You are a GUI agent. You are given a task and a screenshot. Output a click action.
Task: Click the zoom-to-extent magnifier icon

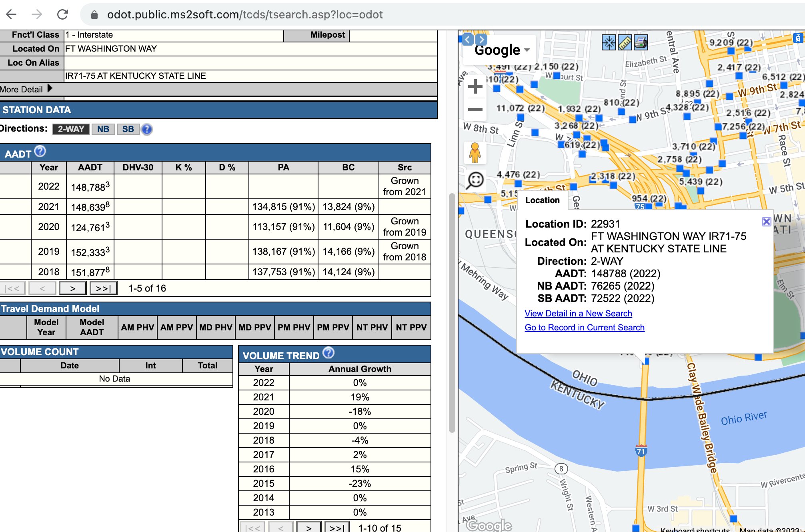[x=475, y=178]
